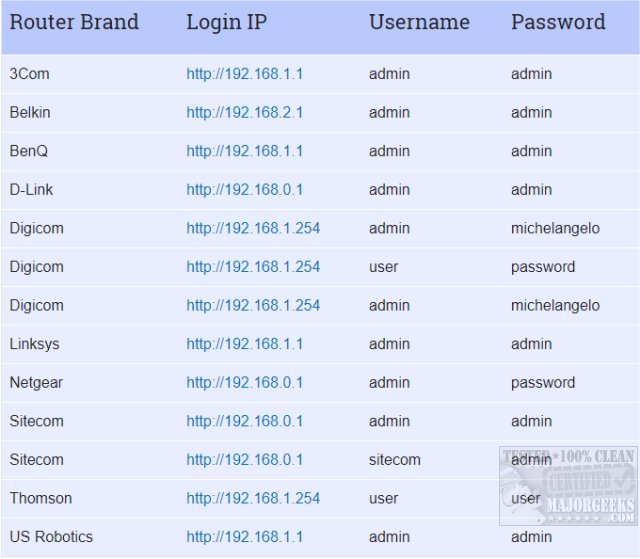Follow the US Robotics login IP link

pos(244,537)
